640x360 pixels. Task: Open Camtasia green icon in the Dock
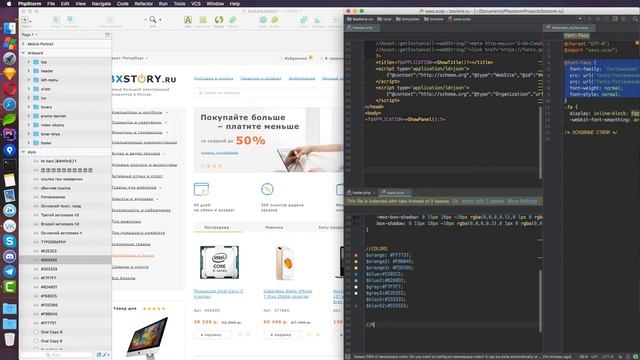pos(9,287)
